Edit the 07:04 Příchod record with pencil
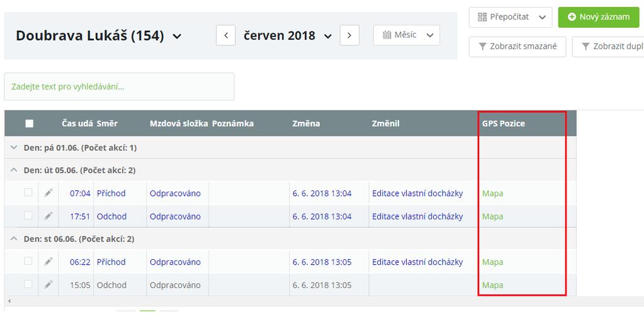The height and width of the screenshot is (314, 644). click(48, 192)
